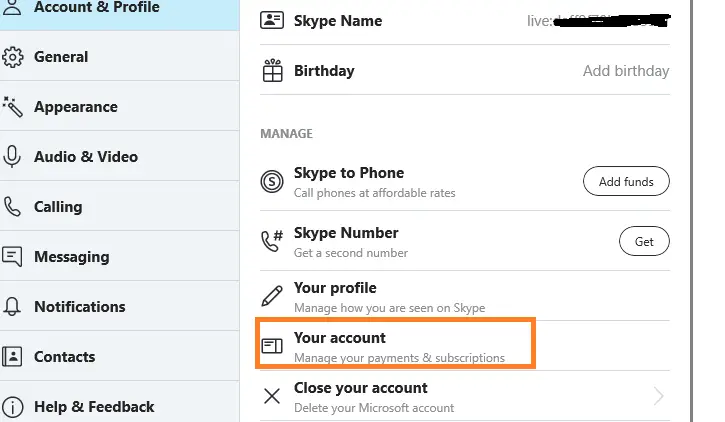Switch to Appearance settings
This screenshot has width=725, height=422.
[x=119, y=107]
